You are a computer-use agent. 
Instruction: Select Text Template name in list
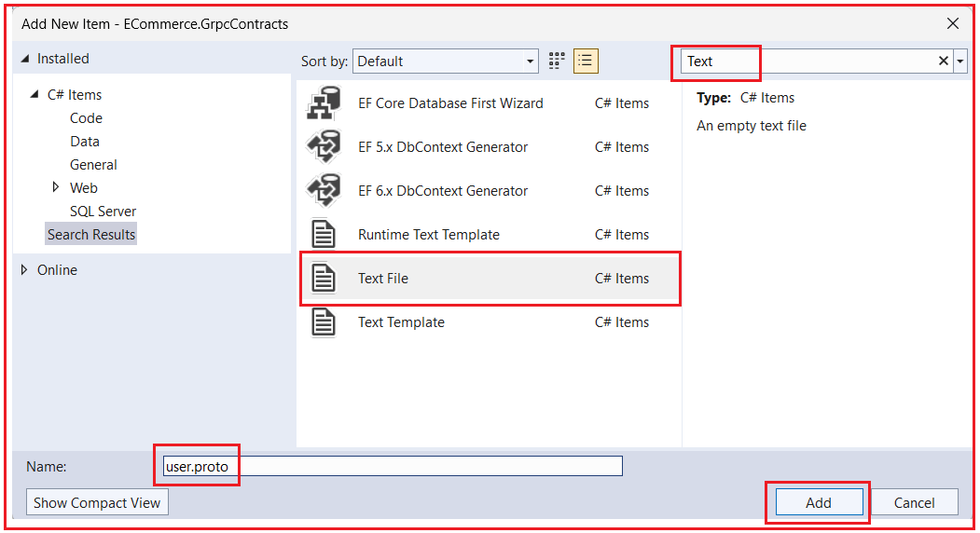tap(401, 321)
